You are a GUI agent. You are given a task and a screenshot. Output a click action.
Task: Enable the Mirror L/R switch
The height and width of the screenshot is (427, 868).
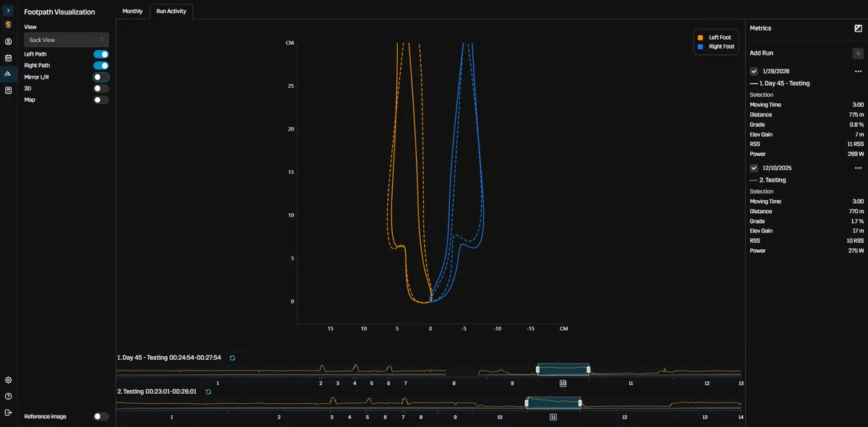pos(101,77)
